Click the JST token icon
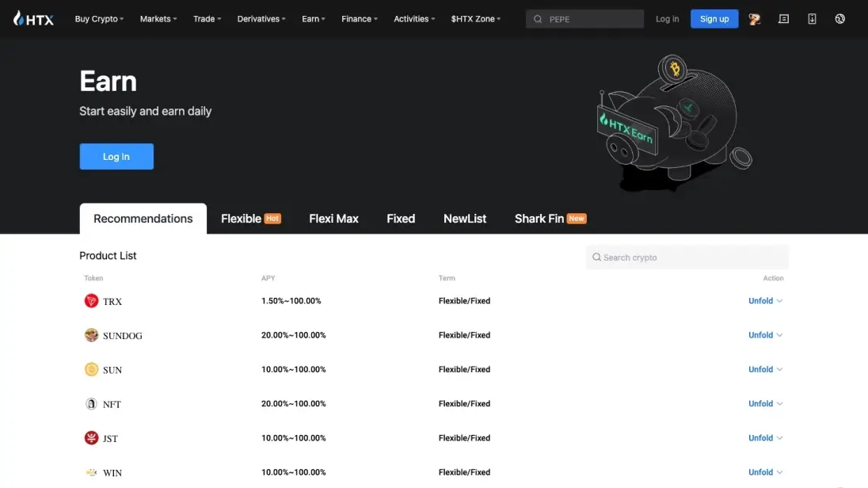 click(91, 438)
